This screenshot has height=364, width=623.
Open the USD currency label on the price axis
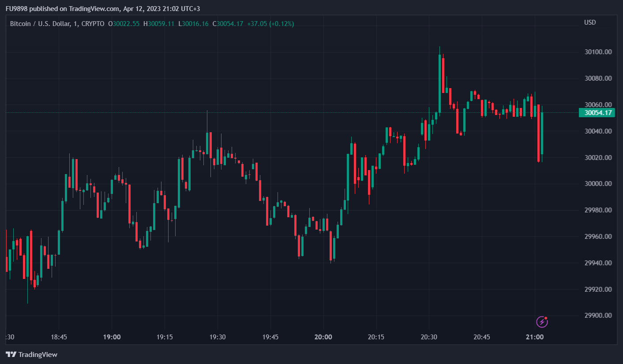pyautogui.click(x=590, y=22)
